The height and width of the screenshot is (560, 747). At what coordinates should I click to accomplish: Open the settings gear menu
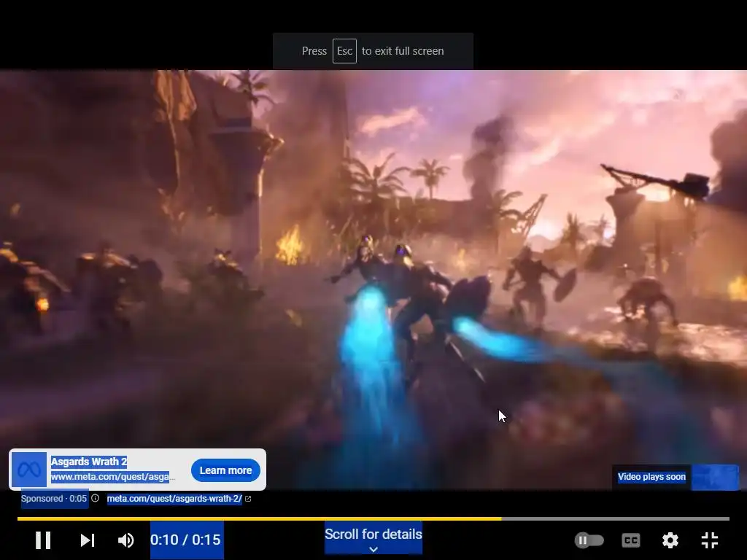point(670,540)
